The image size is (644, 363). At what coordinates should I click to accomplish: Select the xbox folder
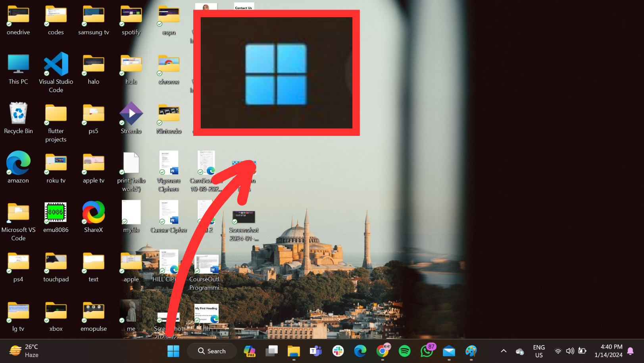56,316
